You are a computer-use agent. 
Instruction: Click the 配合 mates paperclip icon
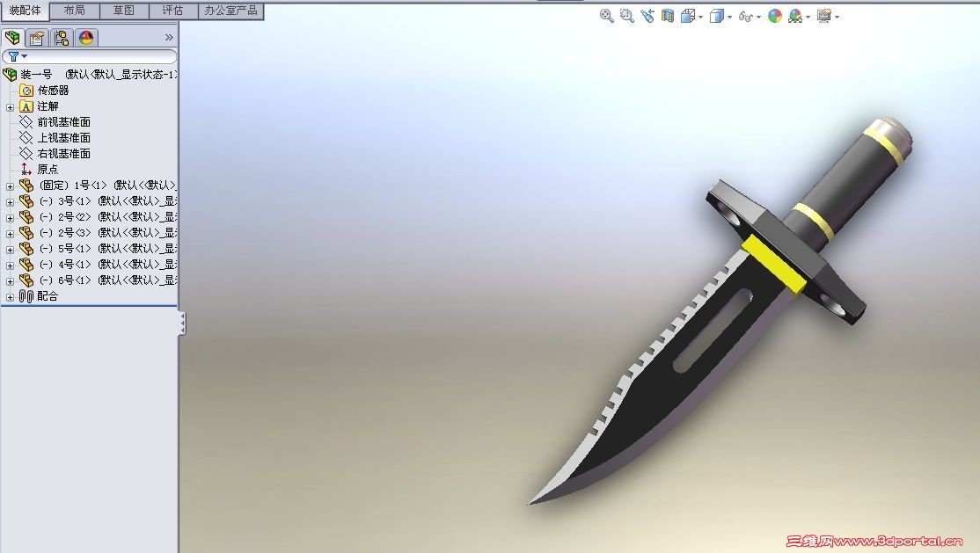[x=26, y=296]
